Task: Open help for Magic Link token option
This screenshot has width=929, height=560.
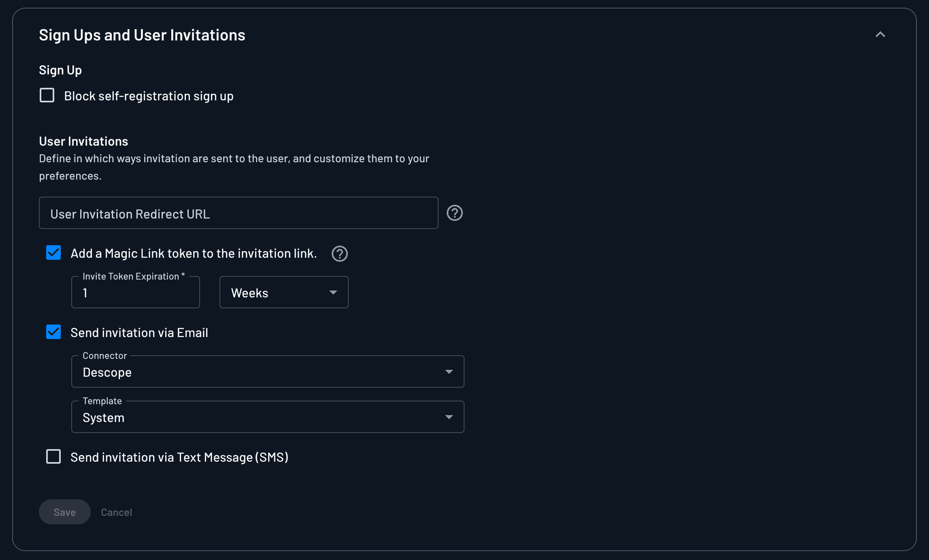Action: 339,254
